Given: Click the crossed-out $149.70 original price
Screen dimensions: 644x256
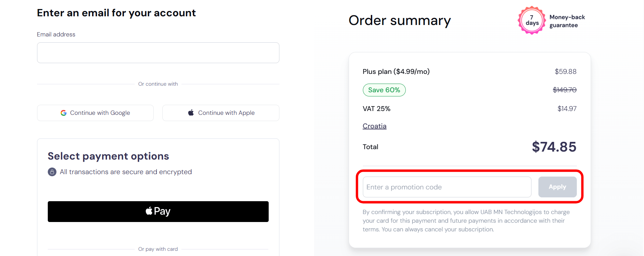Looking at the screenshot, I should 564,89.
